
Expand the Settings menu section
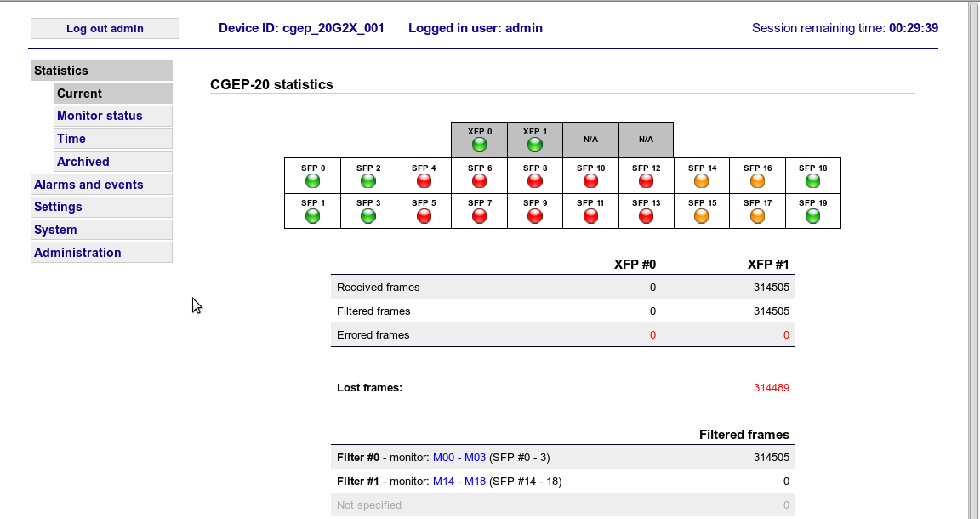point(58,207)
